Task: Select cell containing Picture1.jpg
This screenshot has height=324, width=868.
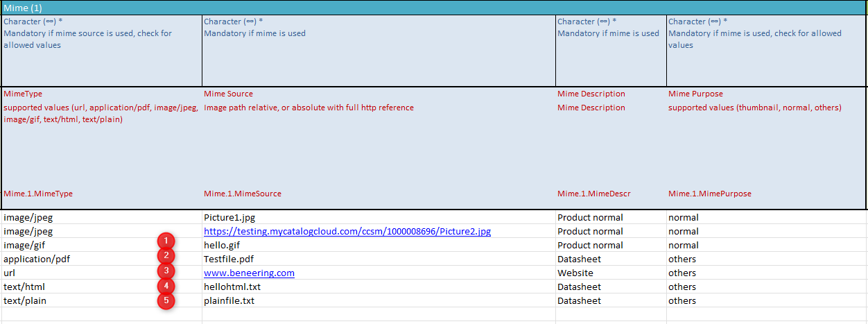Action: [x=229, y=217]
